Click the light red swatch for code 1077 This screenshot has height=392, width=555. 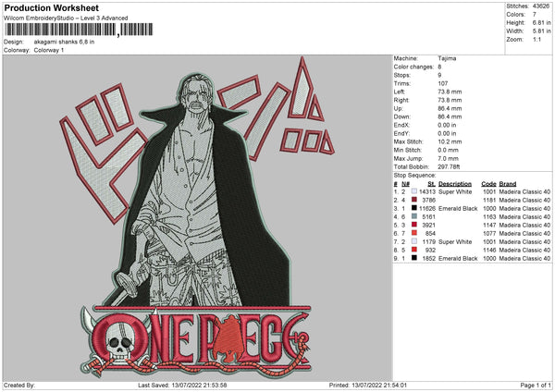(413, 233)
